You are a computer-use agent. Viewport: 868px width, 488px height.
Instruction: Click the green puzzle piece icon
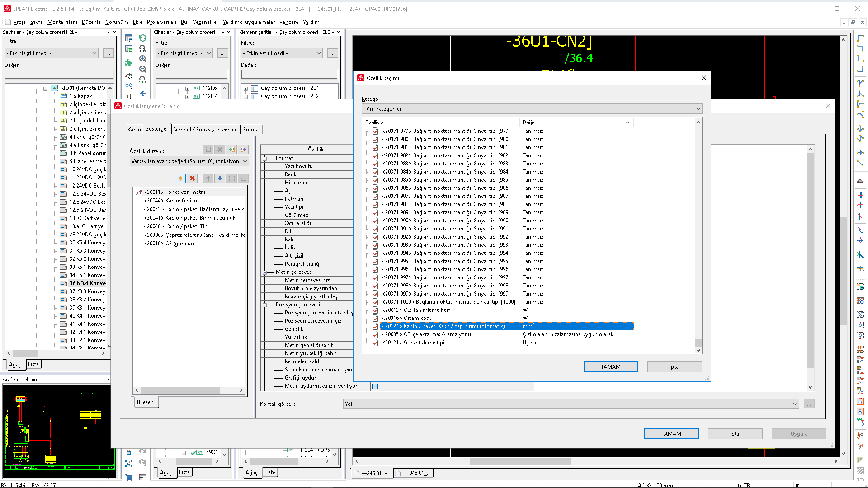coord(129,62)
